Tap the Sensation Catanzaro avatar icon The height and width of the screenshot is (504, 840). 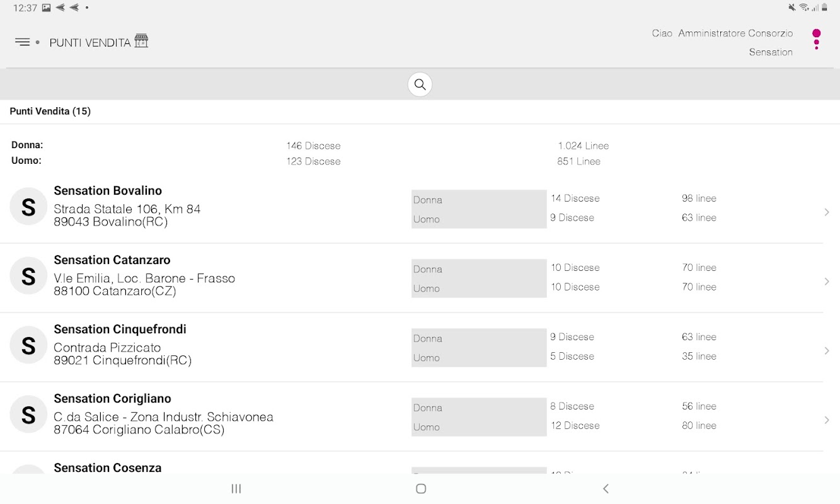pos(28,276)
